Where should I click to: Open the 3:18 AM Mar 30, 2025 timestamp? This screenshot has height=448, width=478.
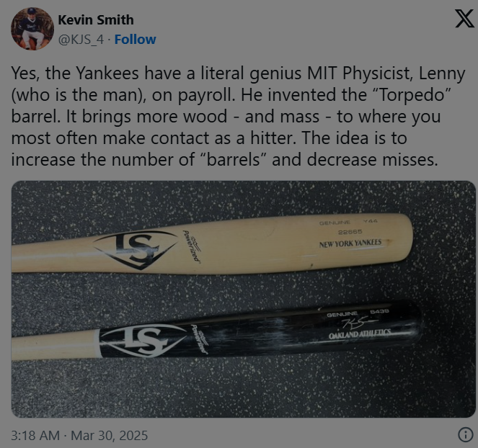79,435
